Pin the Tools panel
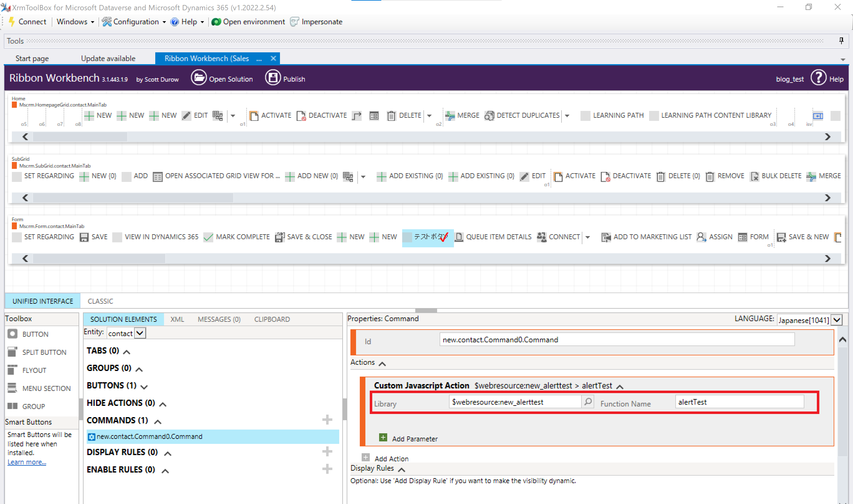The image size is (853, 504). click(841, 41)
